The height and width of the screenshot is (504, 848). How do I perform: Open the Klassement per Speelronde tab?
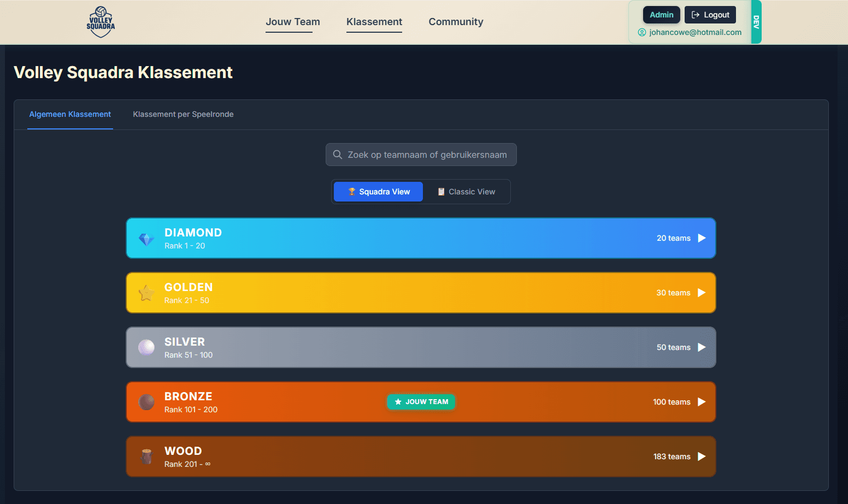point(183,114)
